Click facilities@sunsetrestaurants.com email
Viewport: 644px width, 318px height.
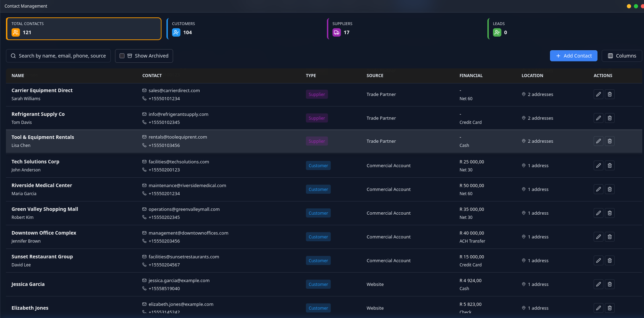tap(184, 256)
